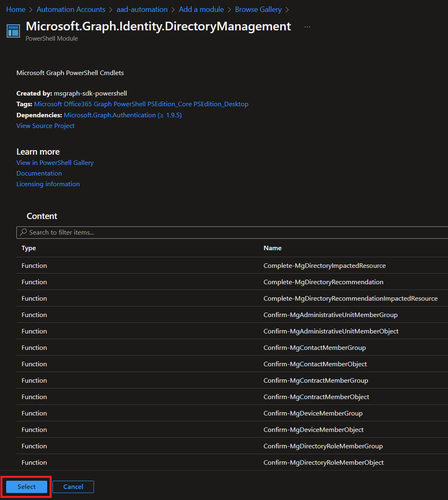448x500 pixels.
Task: Select Confirm-MgDeviceMemberGroup row
Action: point(232,413)
